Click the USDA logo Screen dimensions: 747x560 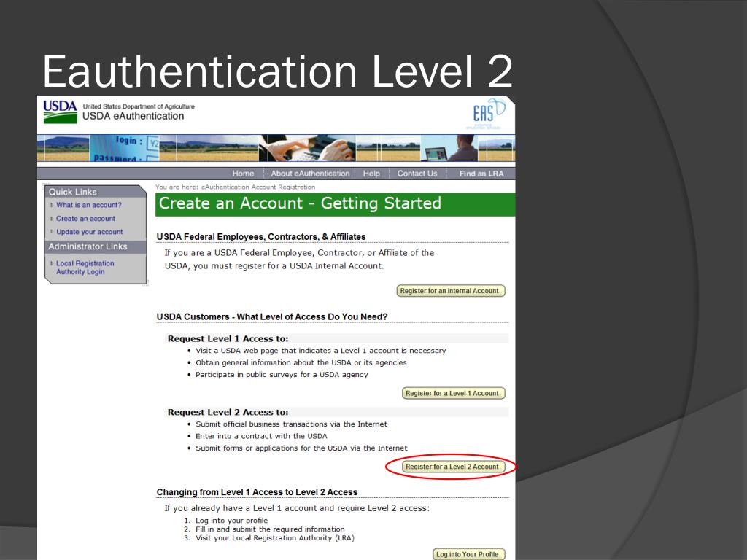(x=60, y=112)
